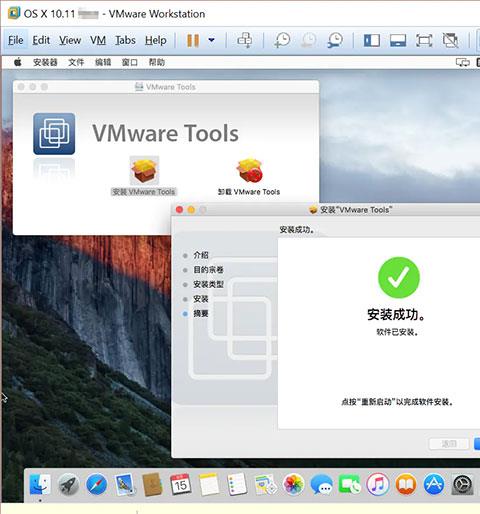
Task: Open the 安装器 menu
Action: [x=45, y=62]
